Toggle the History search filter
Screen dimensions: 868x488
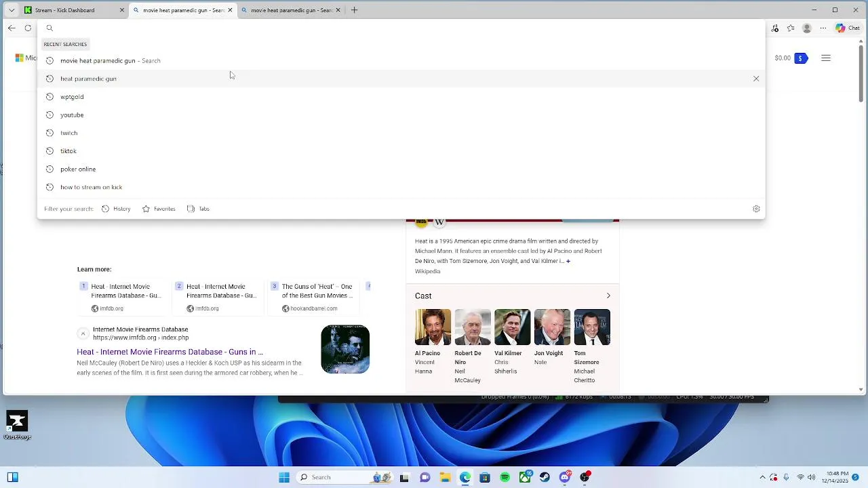[x=116, y=209]
